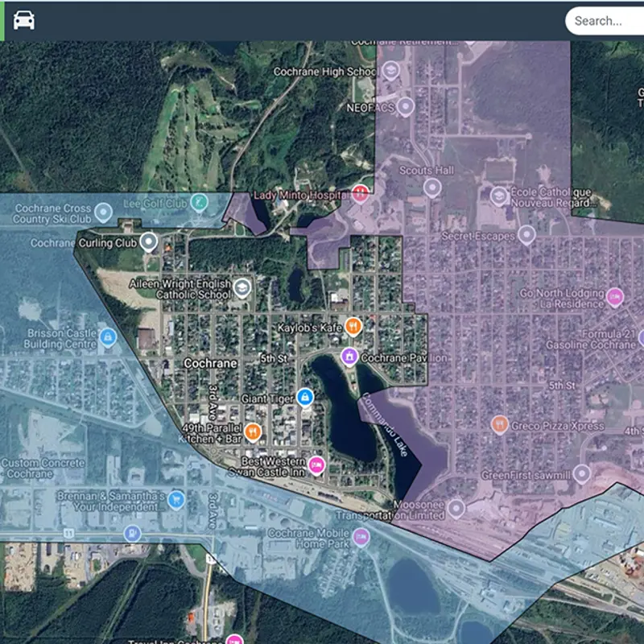Click the 49th Parallel Kitchen + Bar pin
Image resolution: width=644 pixels, height=644 pixels.
click(x=253, y=432)
